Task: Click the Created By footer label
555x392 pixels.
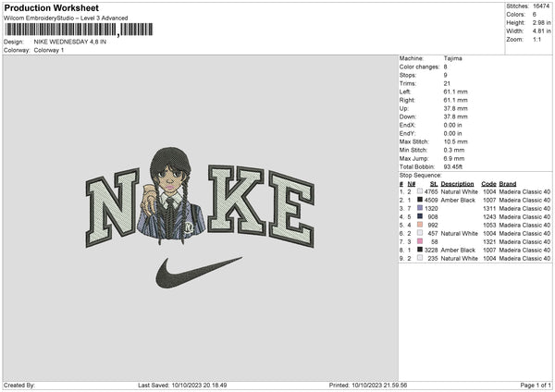Action: 19,385
